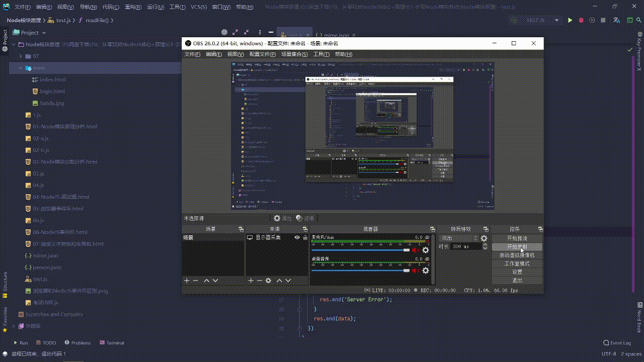Expand the 外部库 node

14,326
